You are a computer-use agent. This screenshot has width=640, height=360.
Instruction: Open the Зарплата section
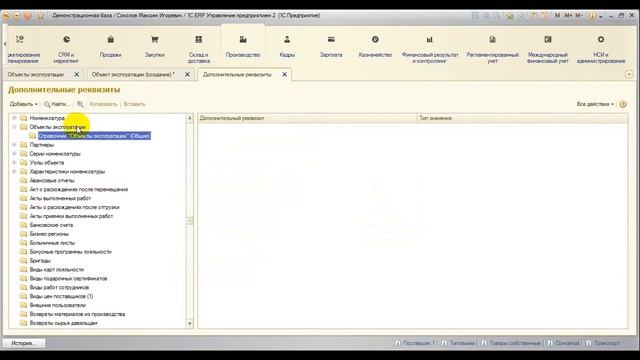pos(331,47)
